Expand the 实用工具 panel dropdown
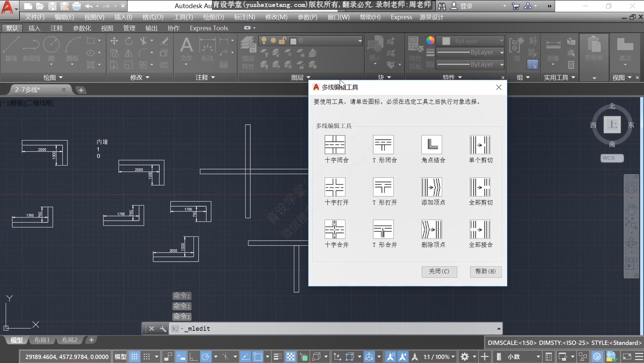The image size is (644, 363). coord(560,77)
